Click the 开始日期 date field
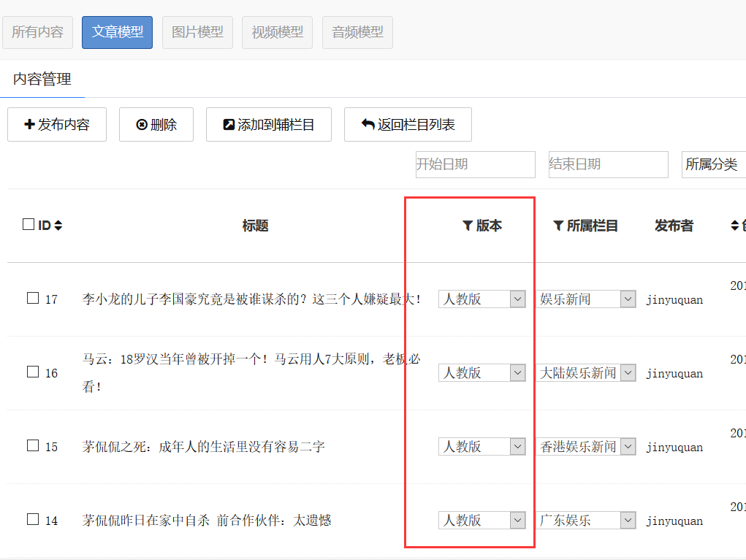This screenshot has width=746, height=560. coord(475,165)
